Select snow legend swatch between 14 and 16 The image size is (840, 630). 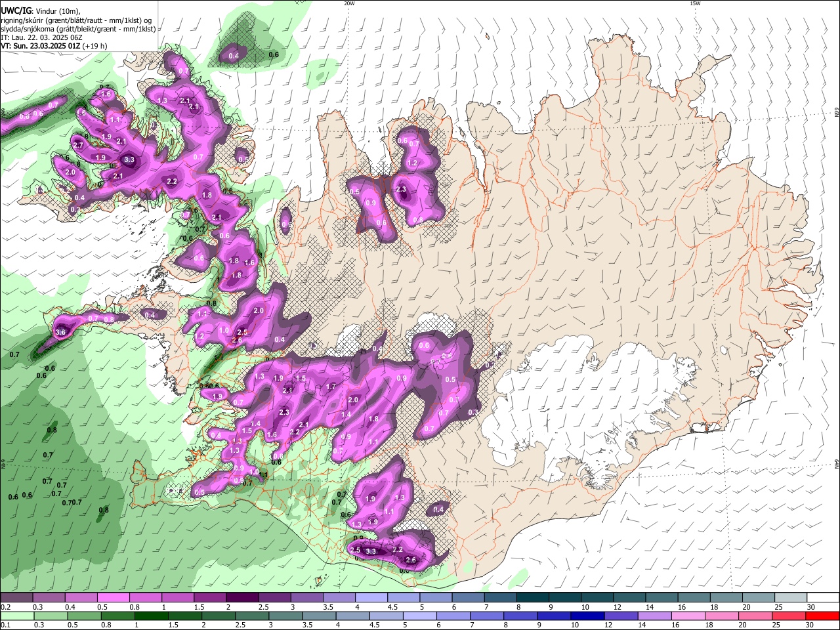tap(661, 597)
